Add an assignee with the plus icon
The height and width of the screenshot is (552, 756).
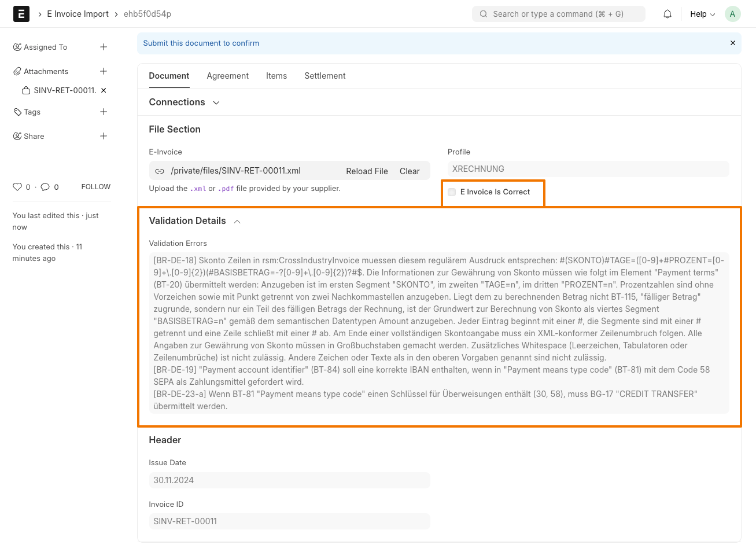pos(104,47)
